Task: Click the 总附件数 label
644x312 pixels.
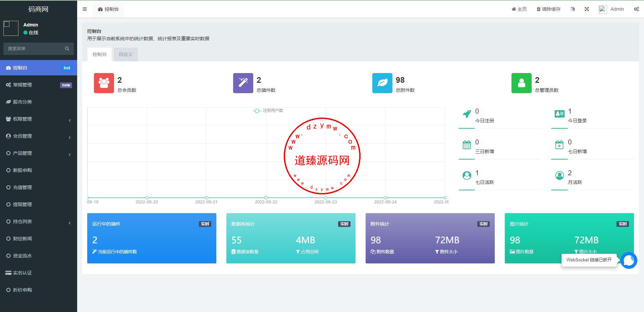Action: (x=405, y=90)
